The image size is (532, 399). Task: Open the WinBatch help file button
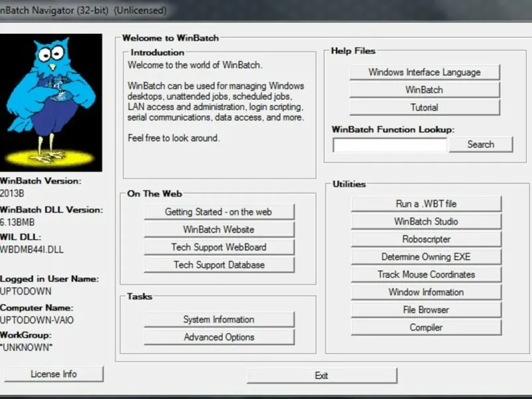pyautogui.click(x=424, y=90)
